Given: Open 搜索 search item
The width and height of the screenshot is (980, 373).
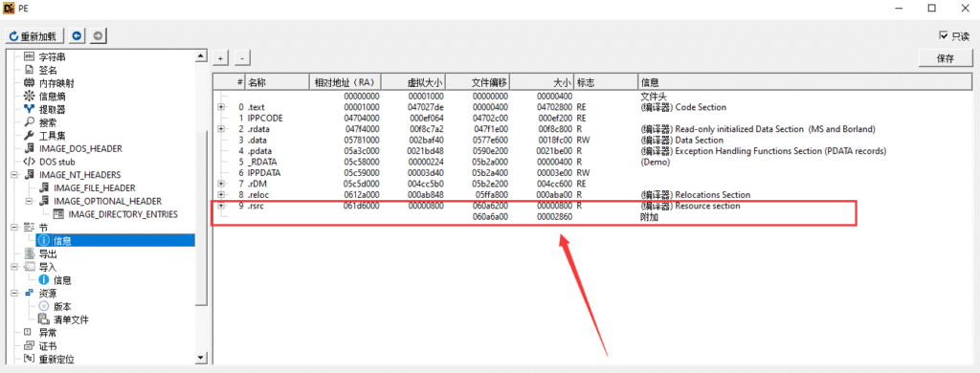Looking at the screenshot, I should (48, 122).
